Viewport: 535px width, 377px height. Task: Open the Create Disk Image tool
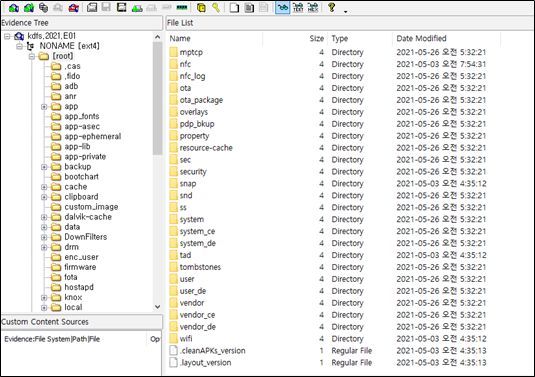click(92, 7)
